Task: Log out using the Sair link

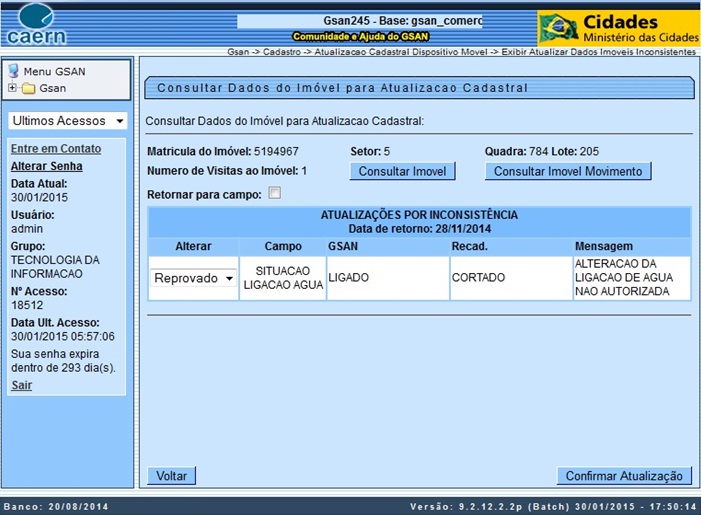Action: tap(21, 385)
